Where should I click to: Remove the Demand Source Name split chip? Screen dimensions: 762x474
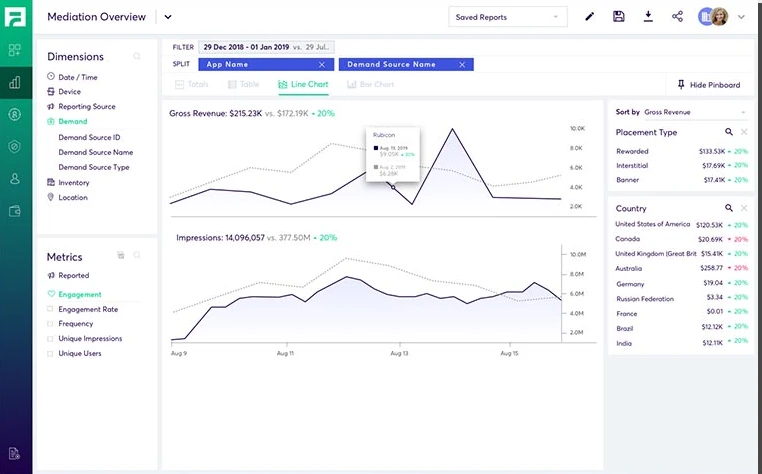462,64
